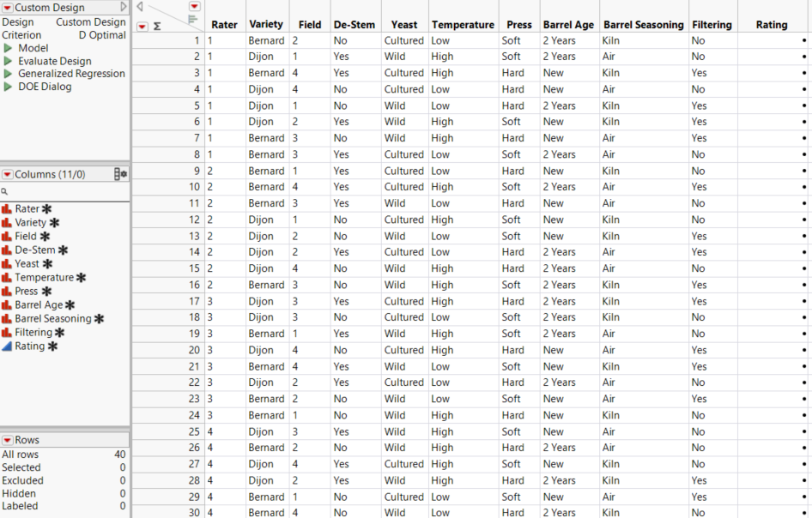This screenshot has width=812, height=518.
Task: Click the De-Stem column header to select it
Action: tap(355, 24)
